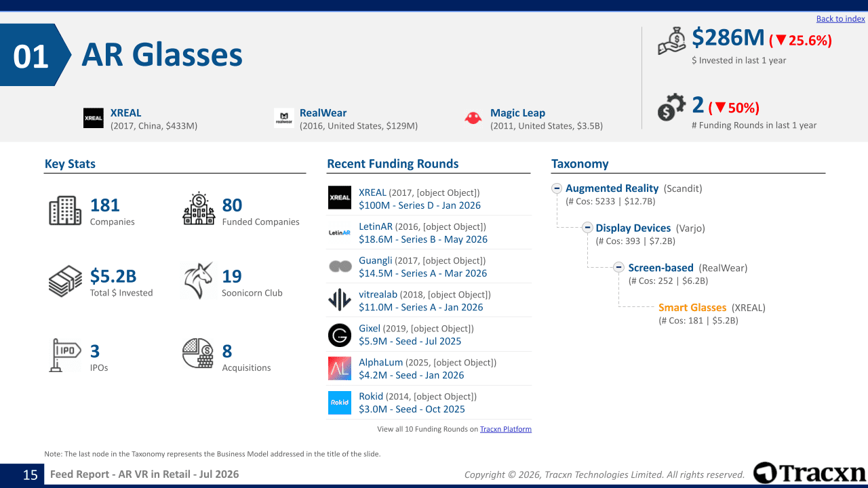Click the $100M - Series D - Jan 2026 line
868x488 pixels.
(420, 205)
